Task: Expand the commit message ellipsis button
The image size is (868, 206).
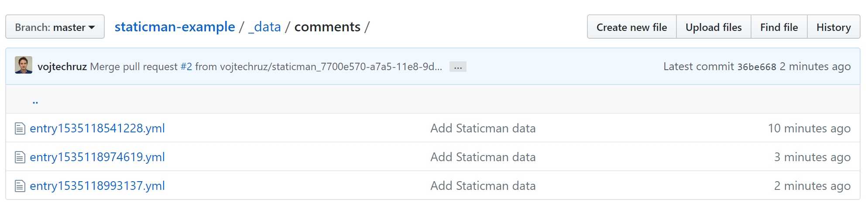Action: (x=458, y=67)
